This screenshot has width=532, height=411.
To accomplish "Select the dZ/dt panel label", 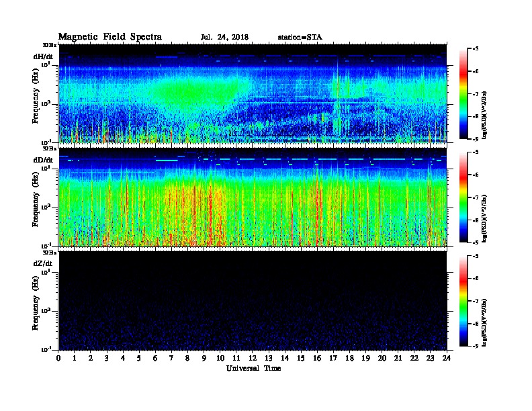I will click(43, 263).
